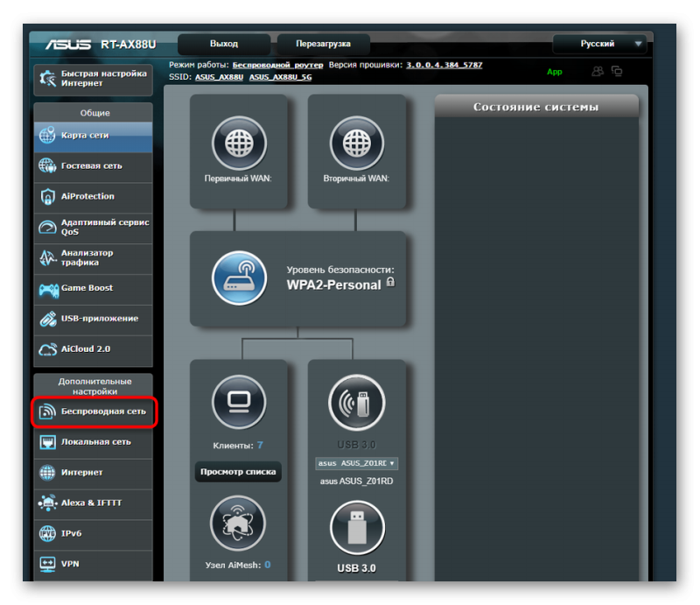The image size is (700, 605).
Task: Click the ASUS_AX88U_5G SSID link
Action: pyautogui.click(x=280, y=77)
